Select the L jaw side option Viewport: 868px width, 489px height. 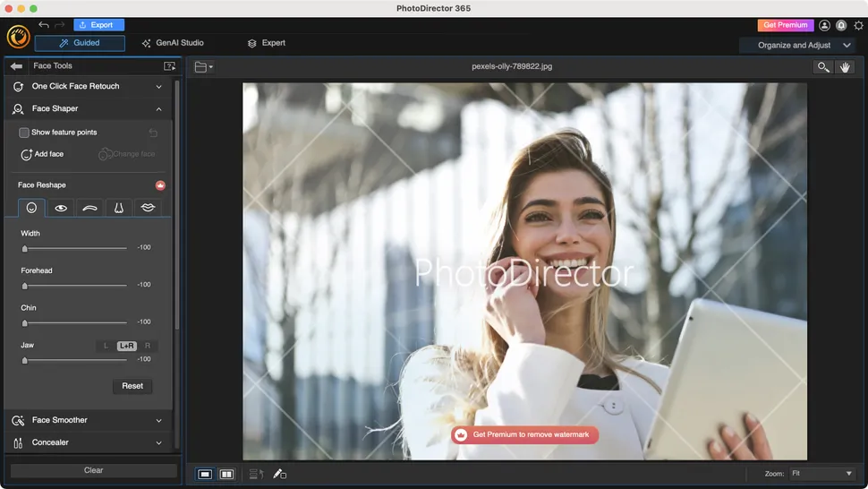coord(106,346)
